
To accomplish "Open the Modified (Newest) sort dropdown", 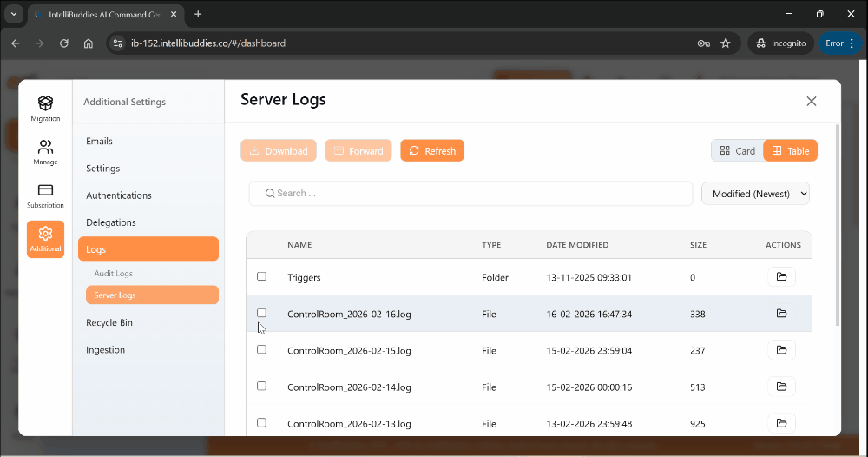I will click(x=755, y=194).
